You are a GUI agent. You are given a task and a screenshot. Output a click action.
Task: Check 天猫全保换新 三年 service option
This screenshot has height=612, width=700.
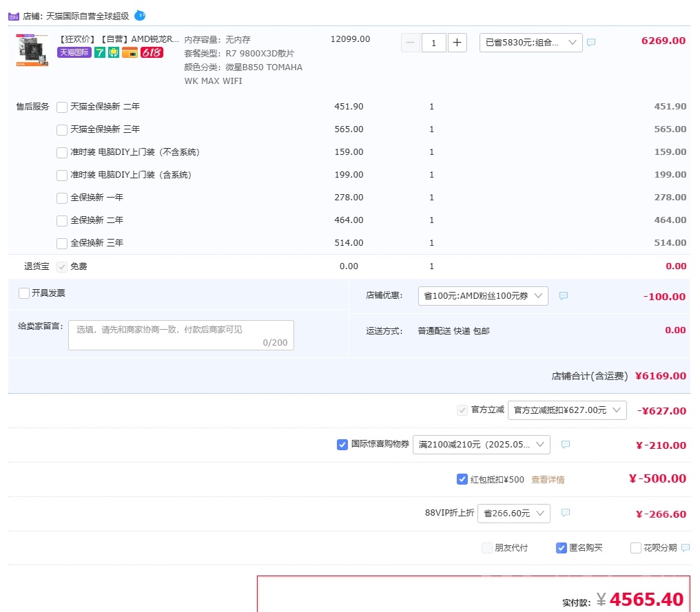click(x=62, y=129)
